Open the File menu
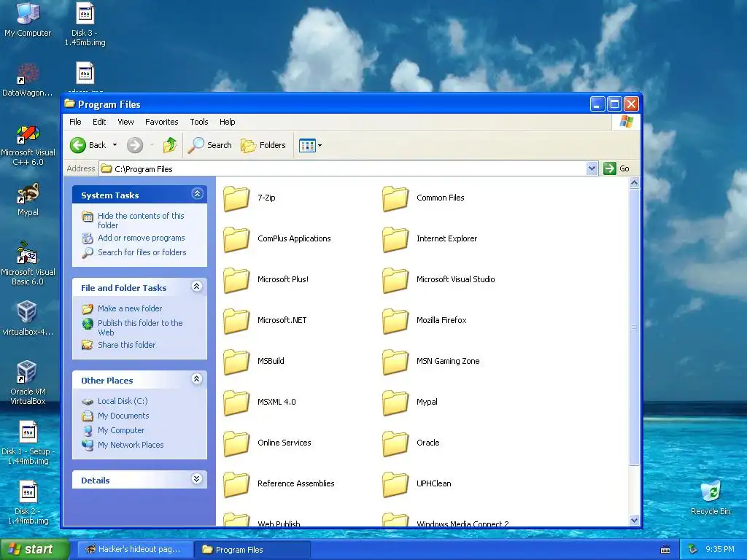Image resolution: width=747 pixels, height=560 pixels. coord(75,122)
